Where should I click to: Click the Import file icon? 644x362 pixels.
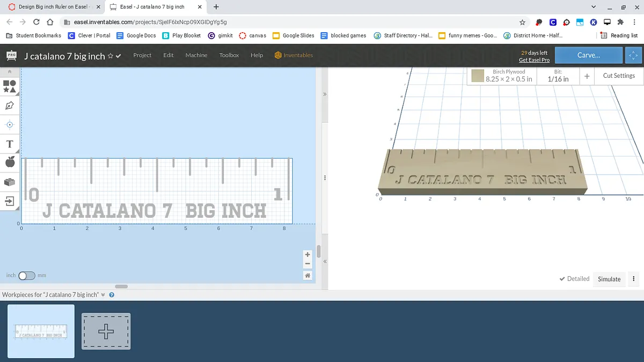click(10, 201)
